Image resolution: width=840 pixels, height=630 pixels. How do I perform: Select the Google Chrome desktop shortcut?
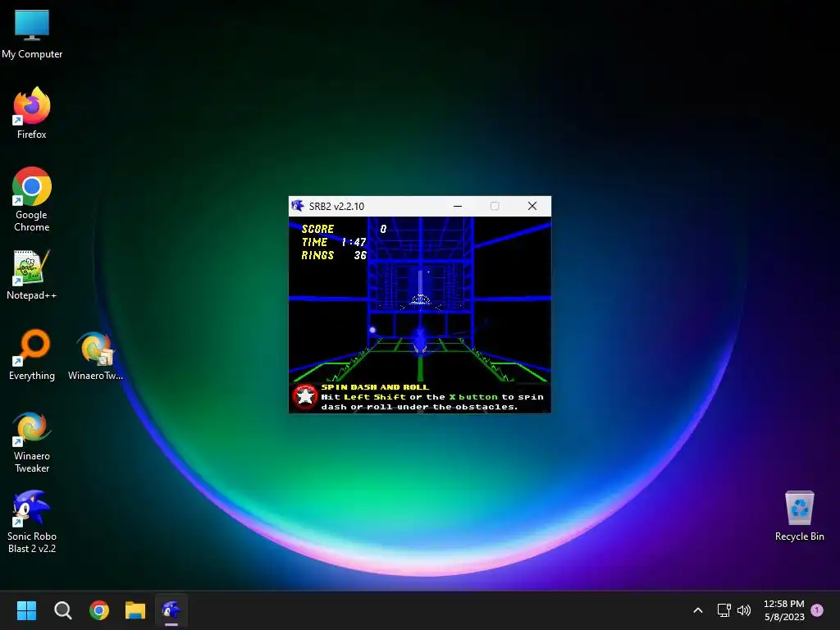(32, 199)
